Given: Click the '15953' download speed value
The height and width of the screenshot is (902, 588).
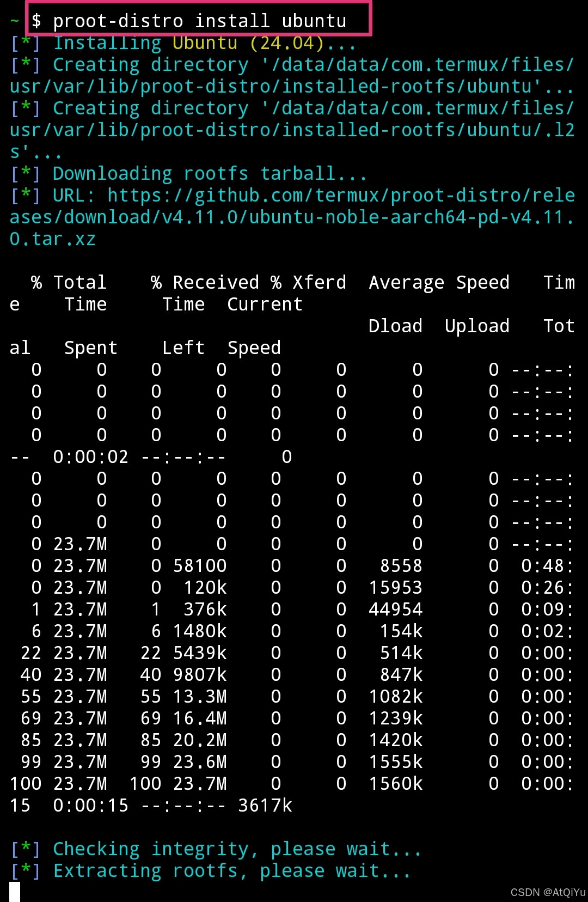Looking at the screenshot, I should (396, 587).
